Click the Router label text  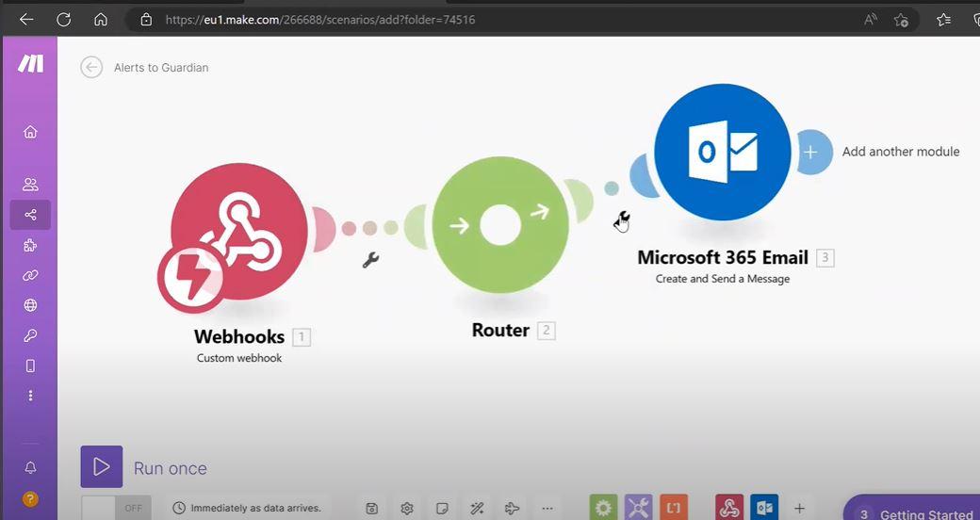click(500, 330)
